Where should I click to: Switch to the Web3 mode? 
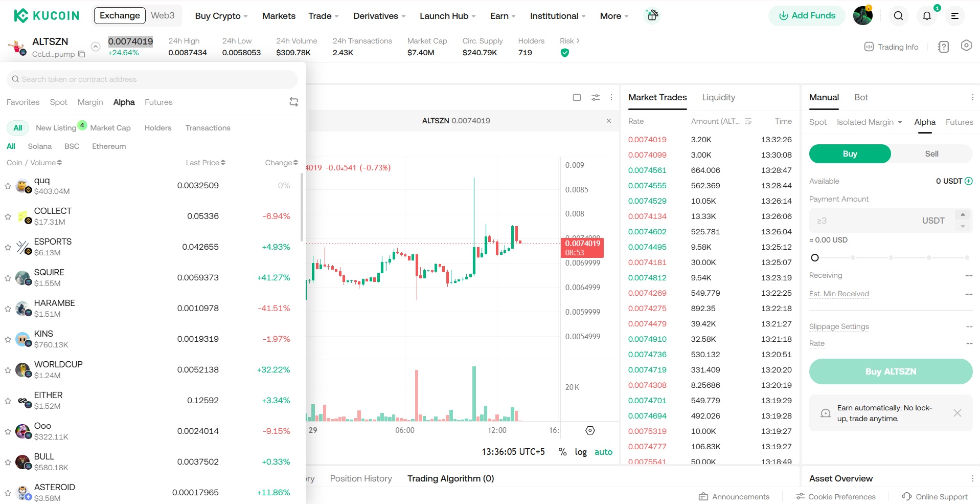[x=163, y=15]
